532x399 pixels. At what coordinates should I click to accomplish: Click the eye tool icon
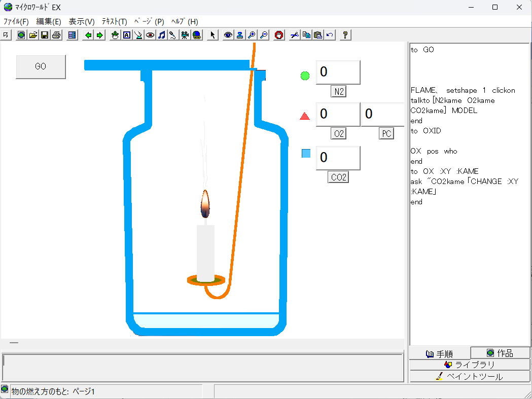tap(228, 35)
